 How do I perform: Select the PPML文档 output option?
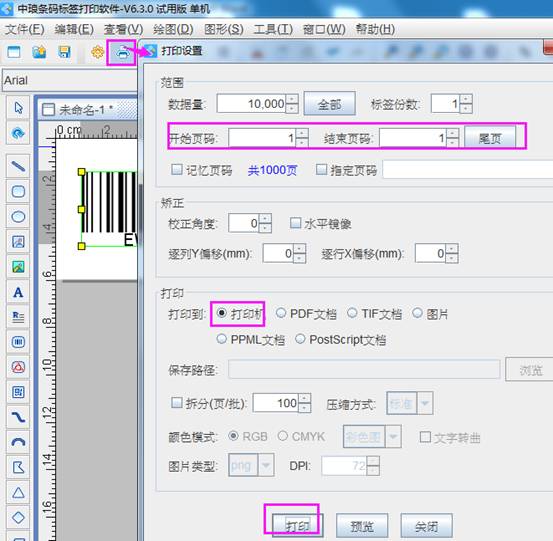tap(221, 339)
